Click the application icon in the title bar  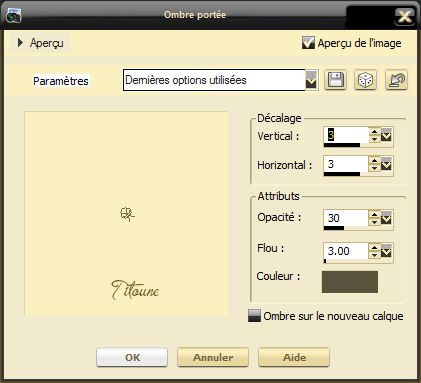coord(13,15)
